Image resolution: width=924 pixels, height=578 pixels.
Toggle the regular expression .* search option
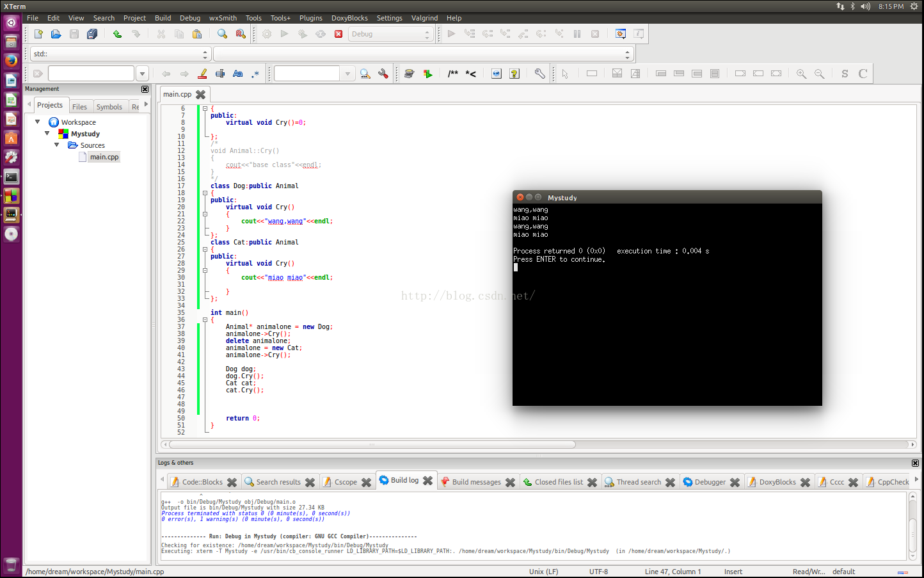point(256,74)
